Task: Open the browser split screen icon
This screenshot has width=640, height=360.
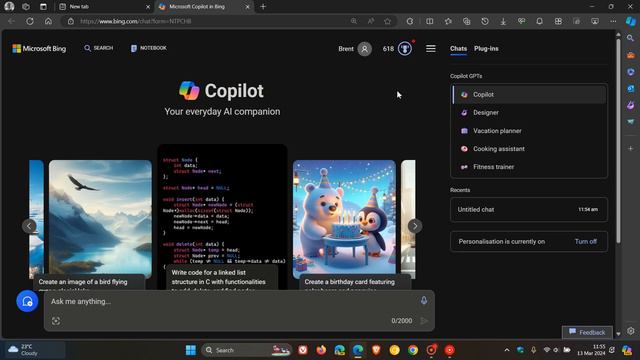Action: (x=430, y=21)
